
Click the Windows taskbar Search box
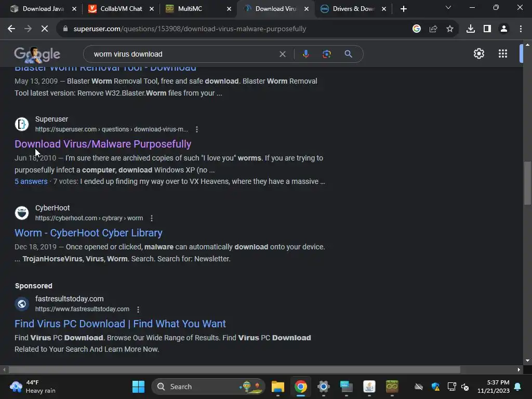click(208, 387)
